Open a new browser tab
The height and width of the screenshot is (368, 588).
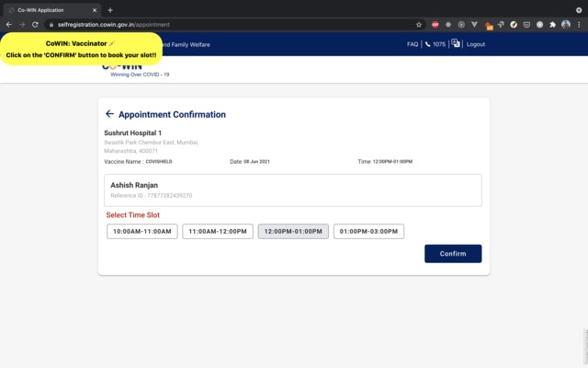coord(110,10)
